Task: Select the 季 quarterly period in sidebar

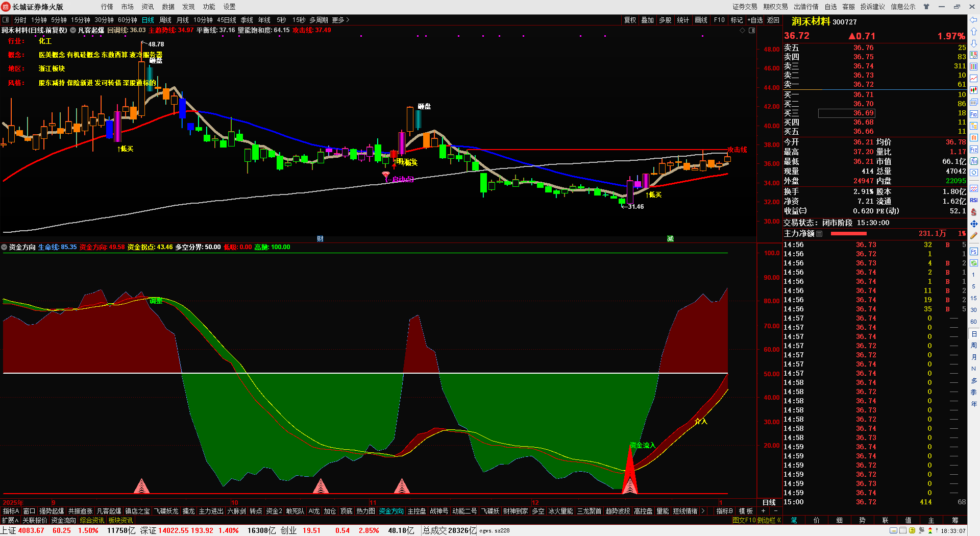Action: [x=974, y=392]
